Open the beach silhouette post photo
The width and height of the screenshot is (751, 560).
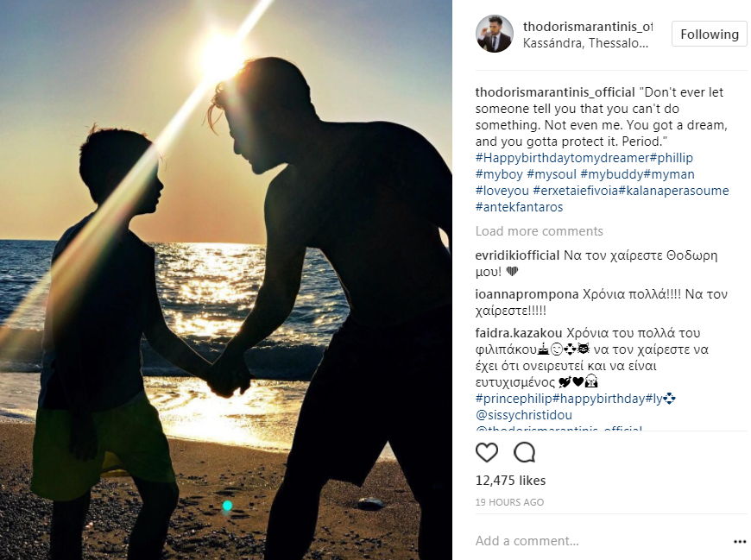point(226,280)
